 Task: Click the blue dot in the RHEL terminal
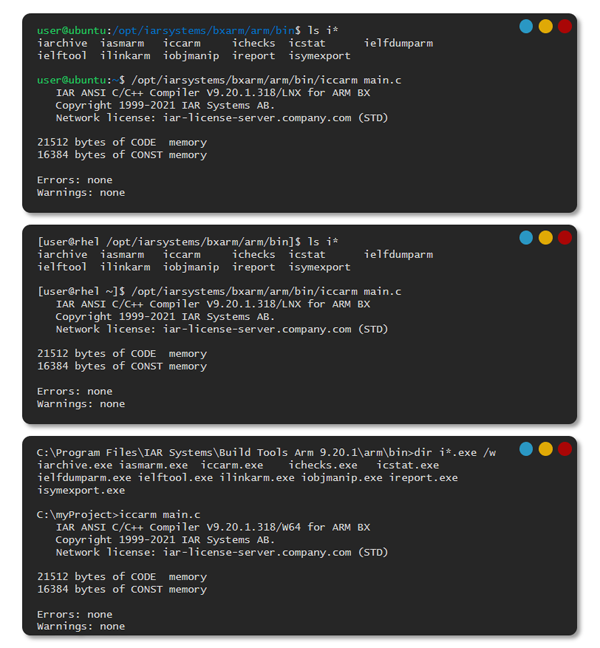[x=526, y=238]
